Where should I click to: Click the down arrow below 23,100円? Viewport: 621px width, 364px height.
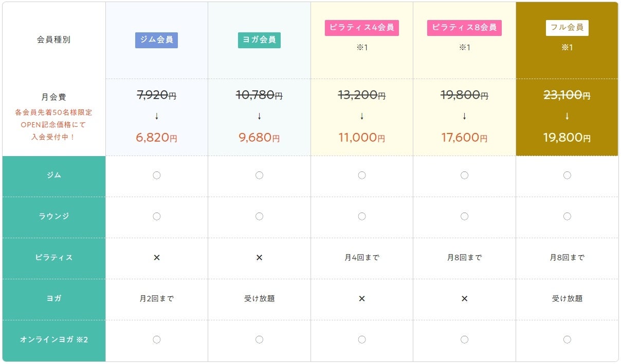click(x=567, y=117)
